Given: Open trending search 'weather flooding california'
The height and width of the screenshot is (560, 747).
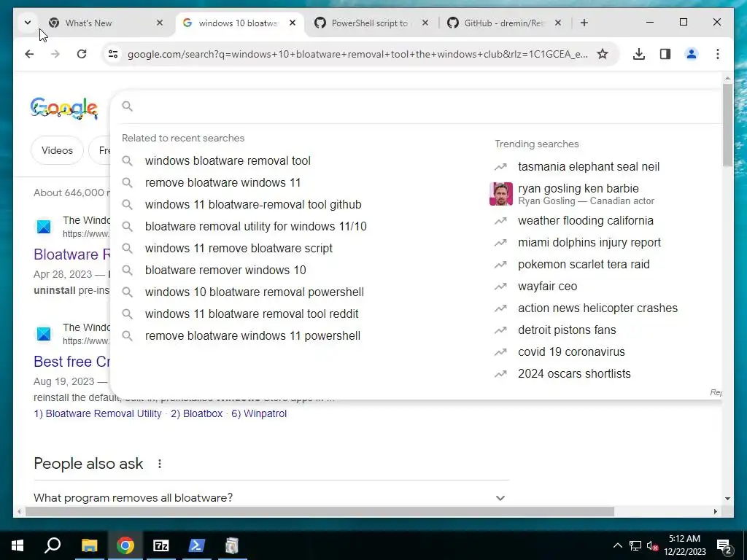Looking at the screenshot, I should pyautogui.click(x=586, y=221).
